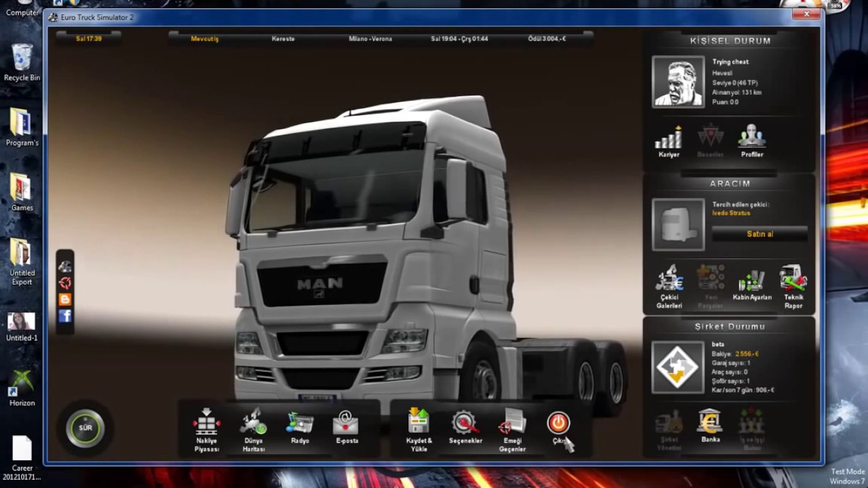Screen dimensions: 868x488
Task: Click the KİŞİSEL DURUM panel header
Action: point(730,41)
